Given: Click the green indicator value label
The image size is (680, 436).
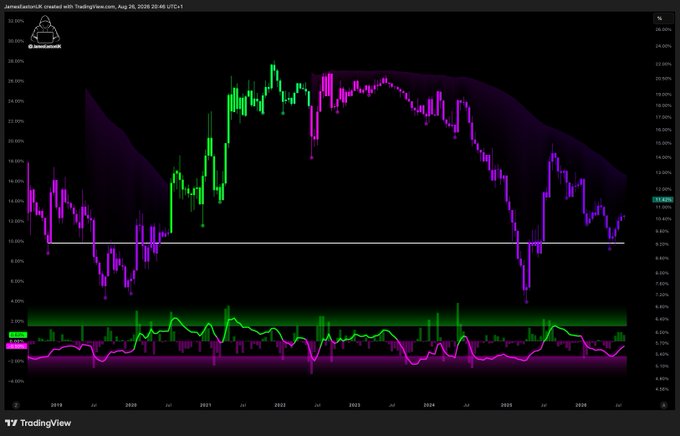Looking at the screenshot, I should tap(18, 335).
